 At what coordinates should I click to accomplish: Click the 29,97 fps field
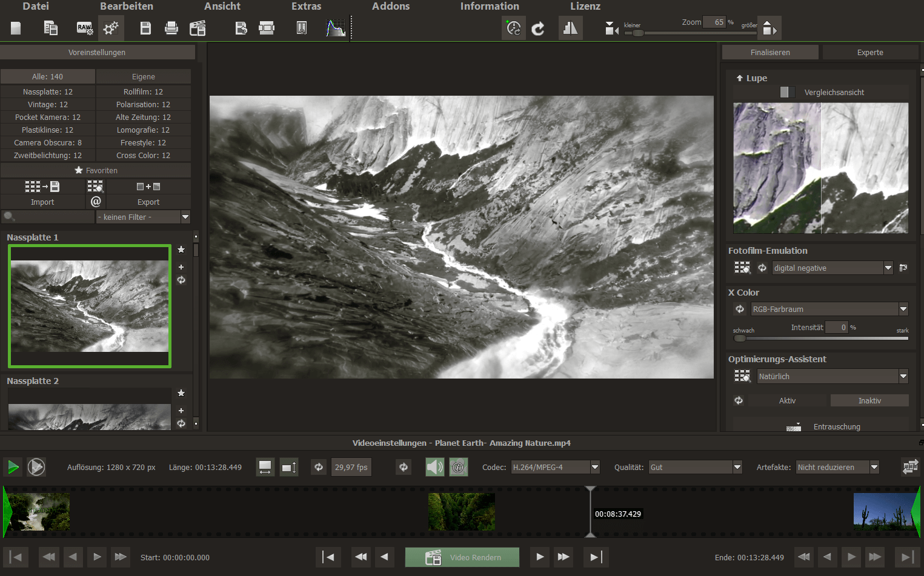(x=351, y=467)
